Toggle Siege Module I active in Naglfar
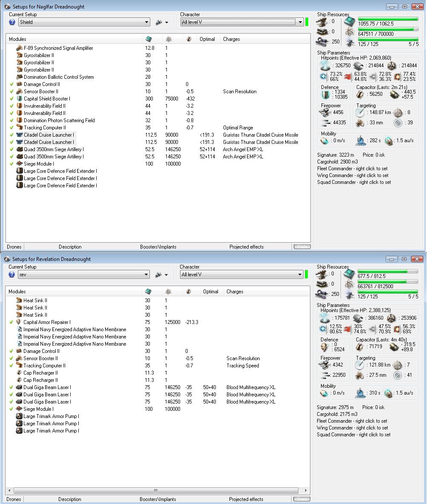Screen dimensions: 427x504 11,163
